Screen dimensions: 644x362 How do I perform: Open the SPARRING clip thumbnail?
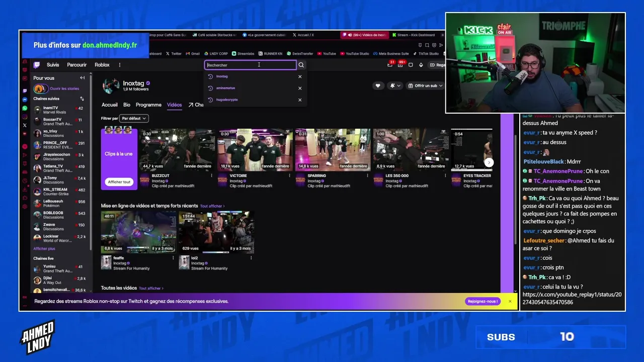(333, 150)
